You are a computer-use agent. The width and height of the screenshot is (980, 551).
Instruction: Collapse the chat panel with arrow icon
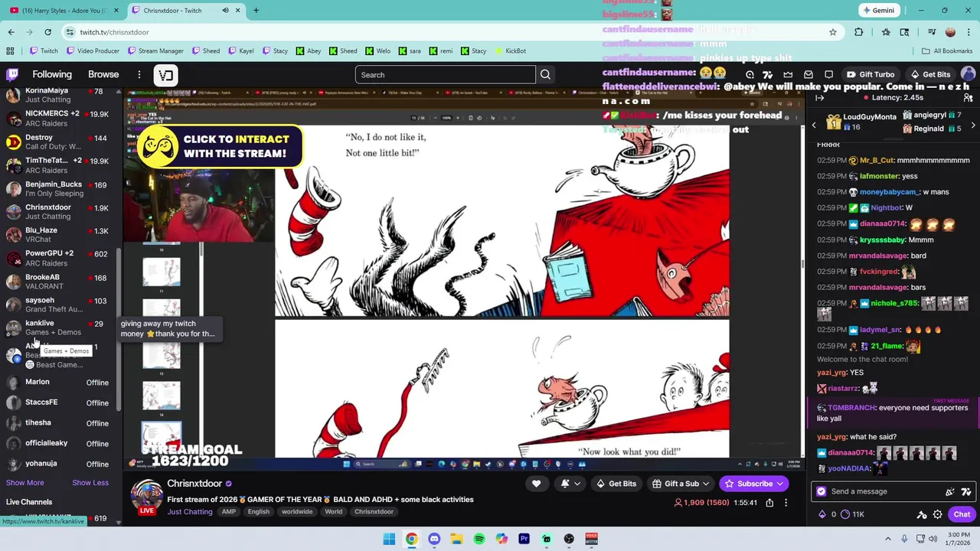click(x=819, y=98)
